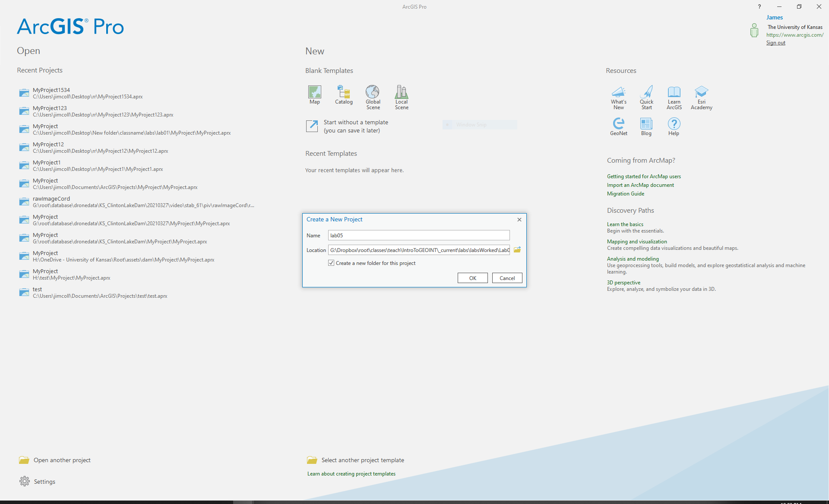The width and height of the screenshot is (829, 504).
Task: Click the Open another project folder icon
Action: click(24, 460)
